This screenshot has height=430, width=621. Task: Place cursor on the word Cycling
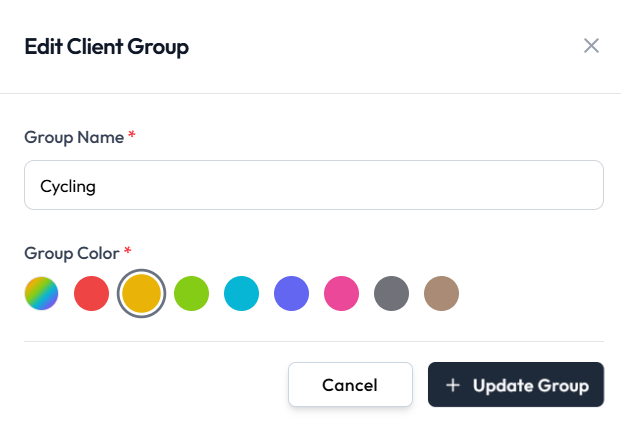point(68,186)
